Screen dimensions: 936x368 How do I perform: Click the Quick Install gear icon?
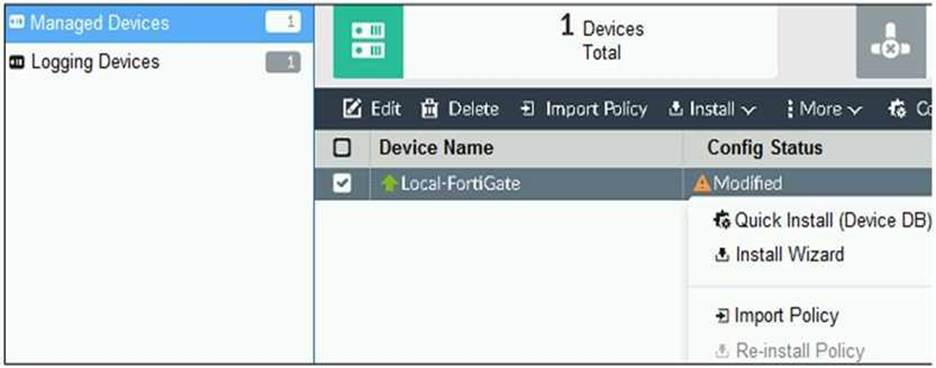click(x=722, y=220)
